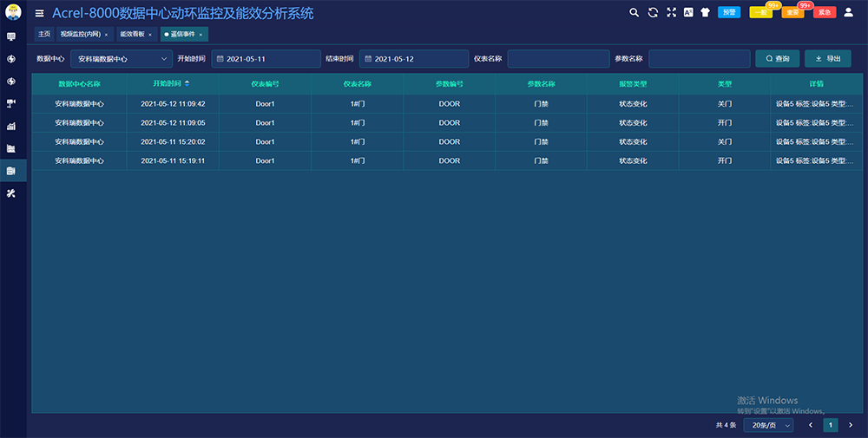Image resolution: width=868 pixels, height=438 pixels.
Task: Switch to the 能效看板 tab
Action: (x=132, y=34)
